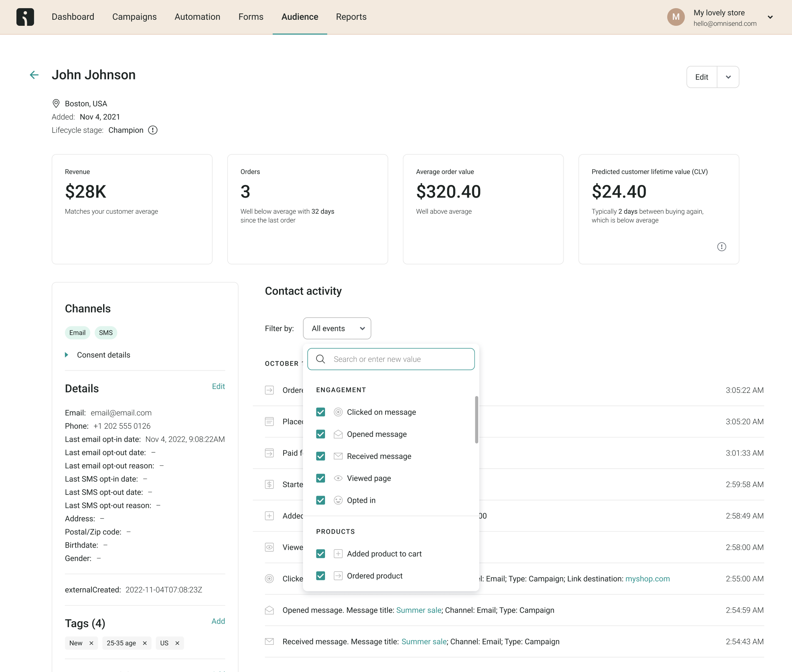Click the Email channel badge
The height and width of the screenshot is (672, 792).
[x=77, y=333]
